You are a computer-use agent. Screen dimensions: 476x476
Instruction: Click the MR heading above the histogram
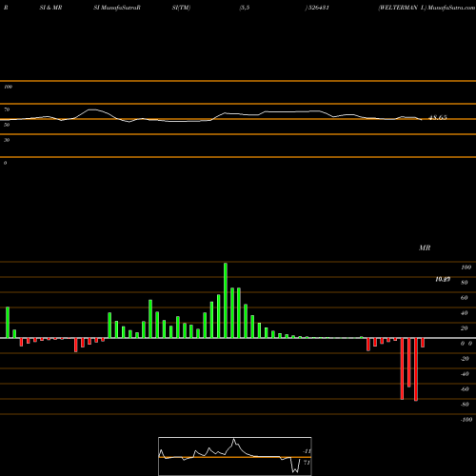(x=425, y=248)
